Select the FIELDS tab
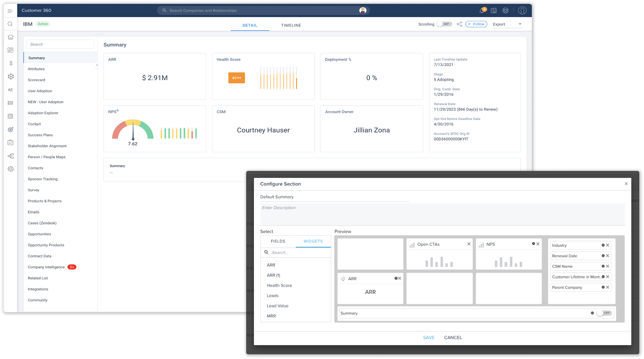This screenshot has width=644, height=359. [x=278, y=241]
